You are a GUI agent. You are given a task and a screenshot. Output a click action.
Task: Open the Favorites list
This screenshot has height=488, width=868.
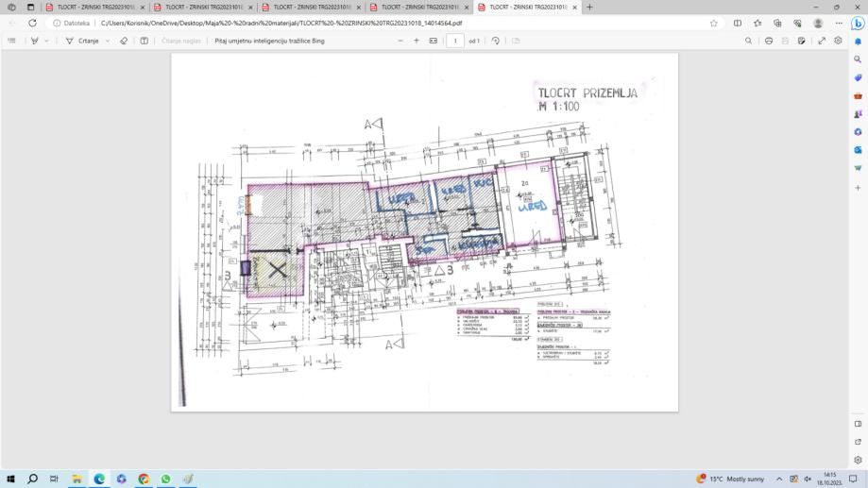coord(757,24)
